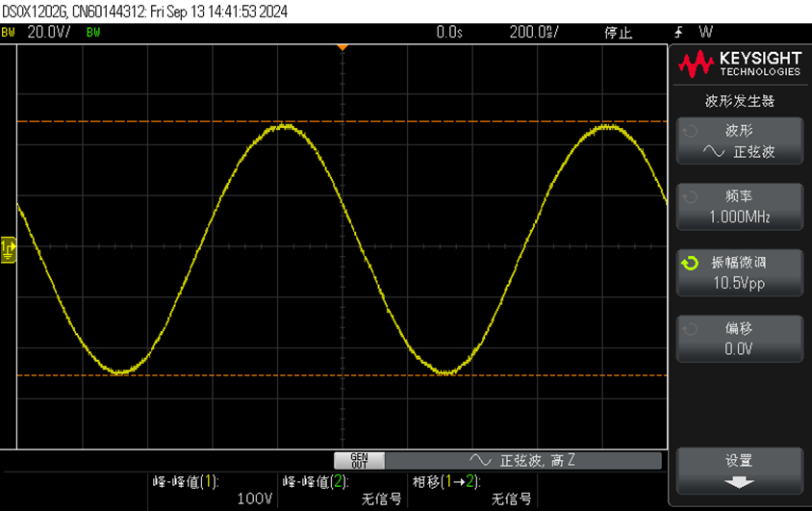Image resolution: width=812 pixels, height=511 pixels.
Task: Click the 峰-峰值(1) 100V measurement
Action: pos(212,490)
